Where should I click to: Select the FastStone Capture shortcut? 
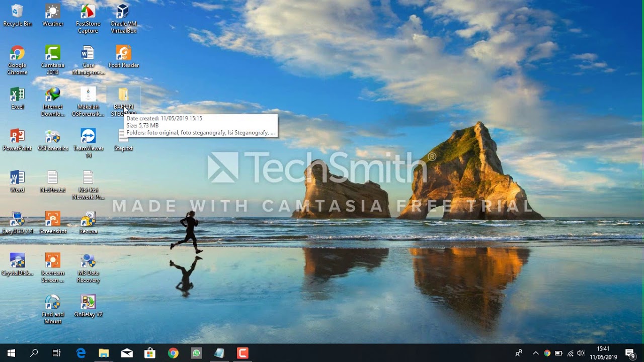88,19
